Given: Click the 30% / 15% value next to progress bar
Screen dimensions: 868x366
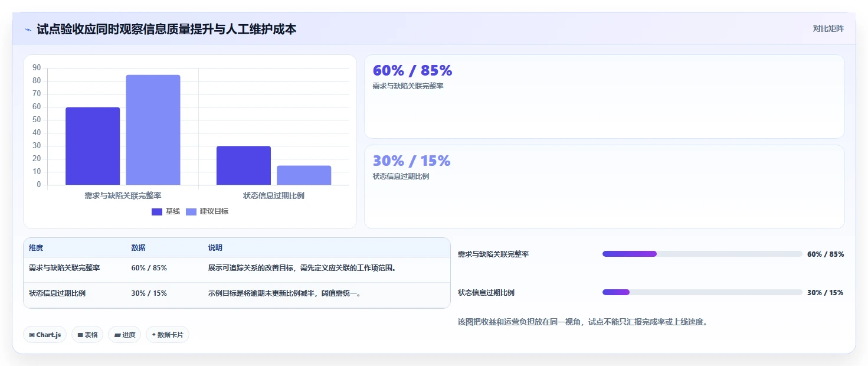Looking at the screenshot, I should (826, 293).
